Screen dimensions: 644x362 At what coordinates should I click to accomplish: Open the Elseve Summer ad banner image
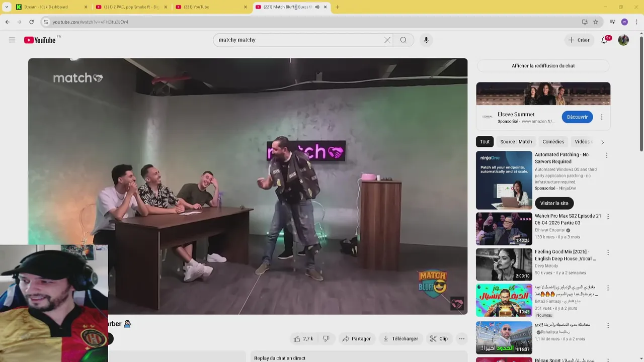coord(543,94)
